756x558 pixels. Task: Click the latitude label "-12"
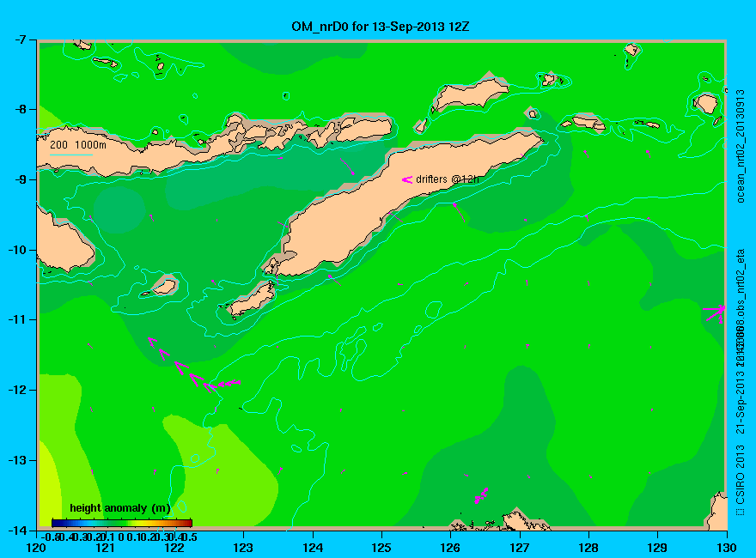18,390
